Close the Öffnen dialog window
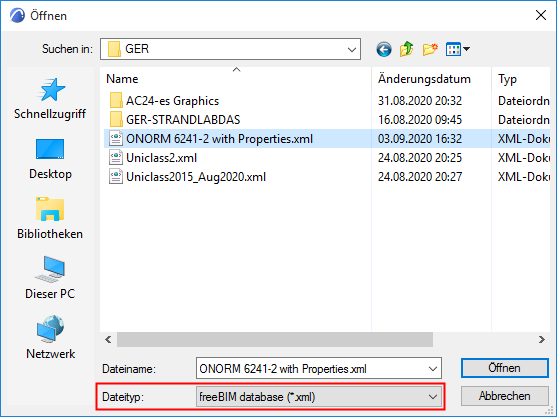 (x=541, y=15)
